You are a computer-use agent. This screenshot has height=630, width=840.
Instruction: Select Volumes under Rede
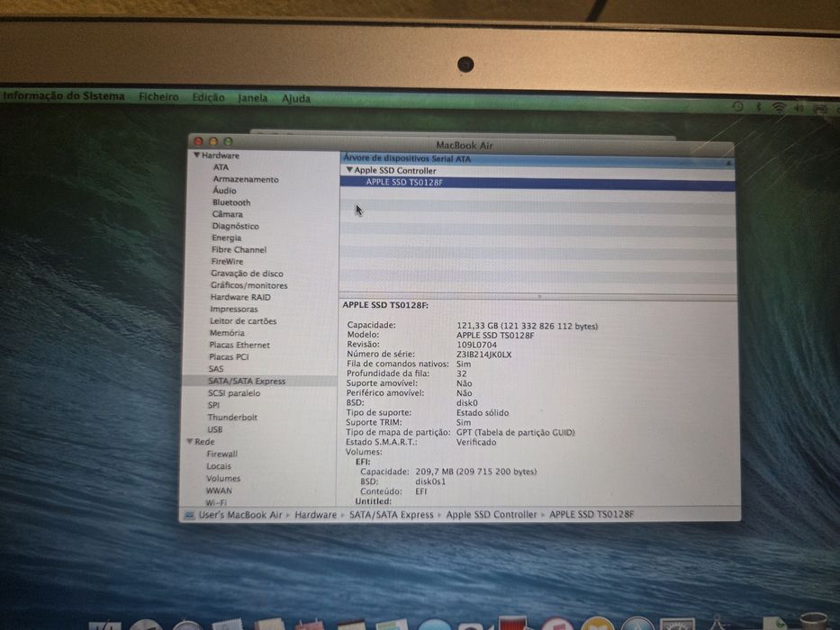click(223, 479)
